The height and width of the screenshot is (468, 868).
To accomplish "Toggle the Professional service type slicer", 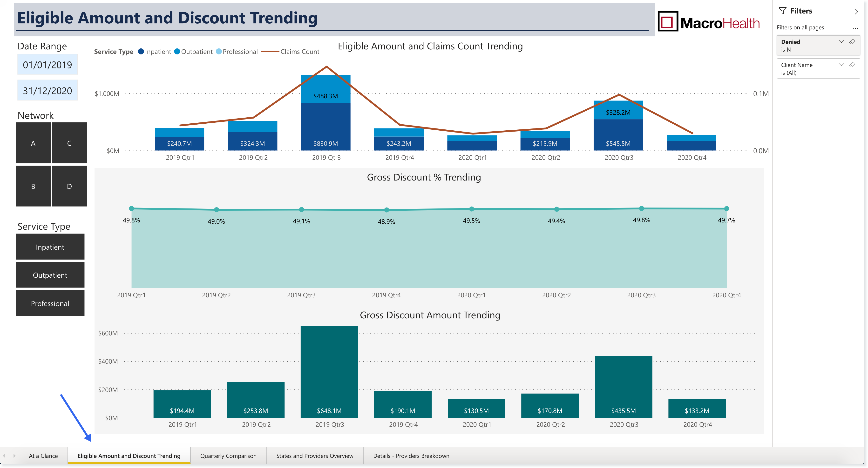I will pos(50,303).
